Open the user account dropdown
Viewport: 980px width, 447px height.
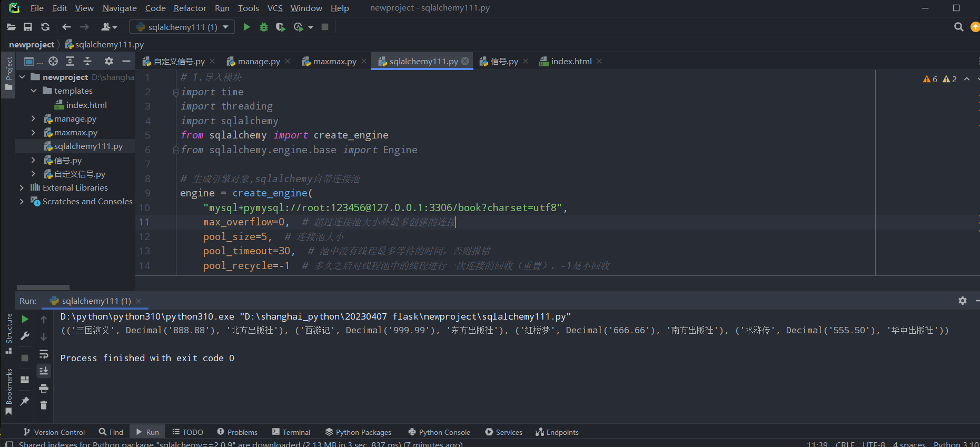[109, 27]
